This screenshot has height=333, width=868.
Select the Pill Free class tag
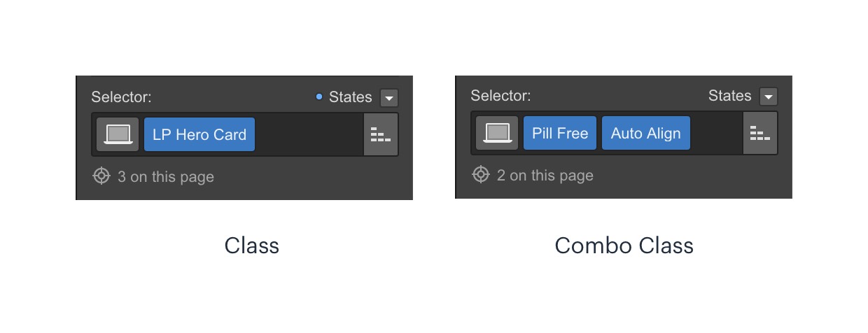(560, 134)
